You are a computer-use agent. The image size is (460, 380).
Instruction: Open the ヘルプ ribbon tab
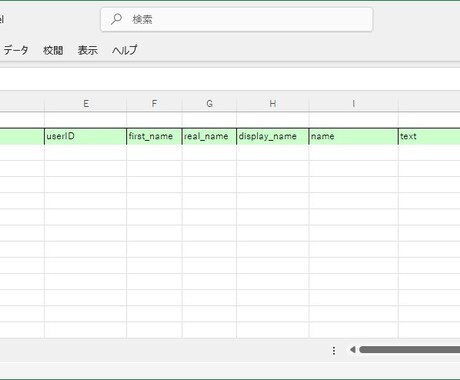[125, 50]
